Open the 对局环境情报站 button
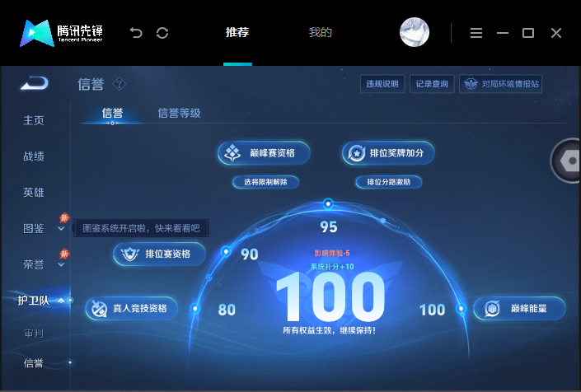The width and height of the screenshot is (581, 392). click(x=500, y=84)
